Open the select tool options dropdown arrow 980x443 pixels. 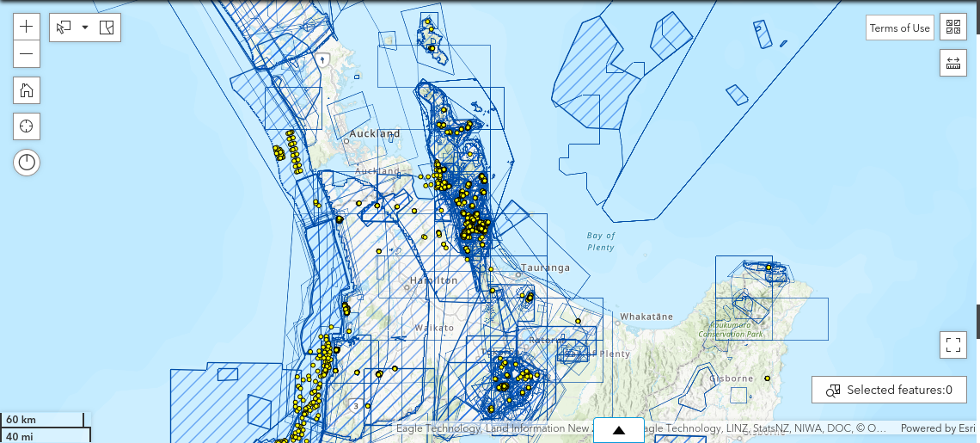[85, 28]
